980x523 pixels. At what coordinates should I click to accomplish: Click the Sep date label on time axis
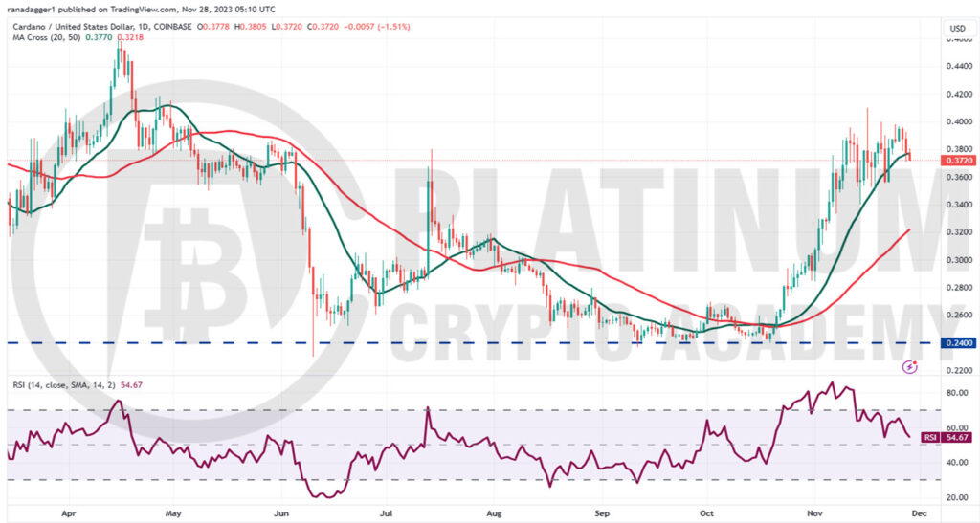point(601,513)
